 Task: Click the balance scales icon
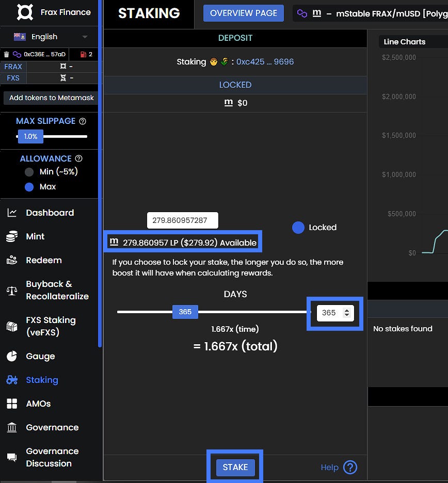tap(12, 290)
